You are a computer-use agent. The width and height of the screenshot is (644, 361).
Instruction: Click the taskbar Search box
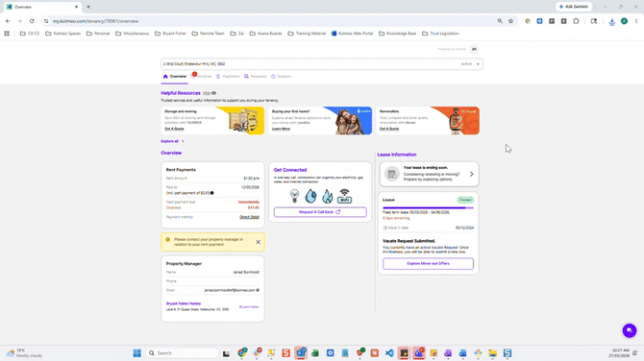[183, 352]
